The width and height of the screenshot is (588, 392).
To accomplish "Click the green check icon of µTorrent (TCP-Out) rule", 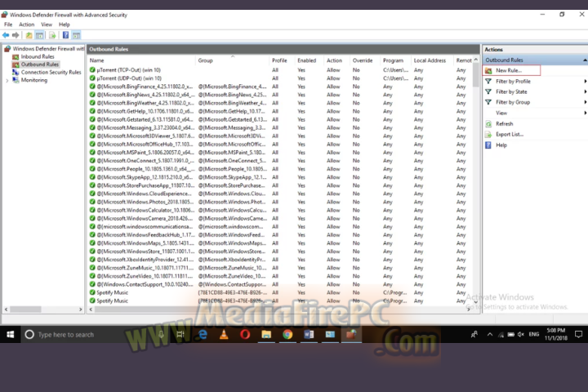I will tap(92, 69).
